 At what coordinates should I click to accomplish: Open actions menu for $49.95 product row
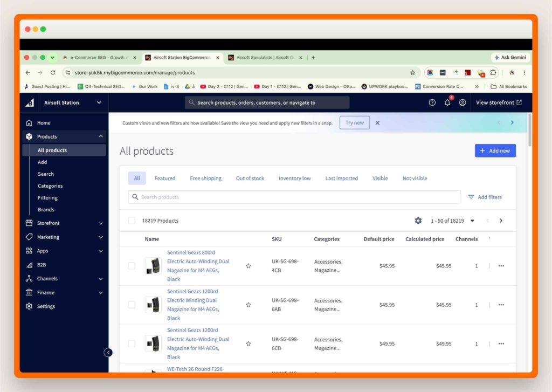point(501,344)
